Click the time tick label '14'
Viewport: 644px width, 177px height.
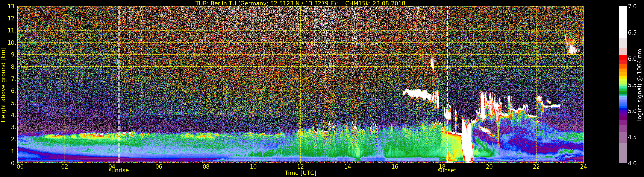[347, 167]
